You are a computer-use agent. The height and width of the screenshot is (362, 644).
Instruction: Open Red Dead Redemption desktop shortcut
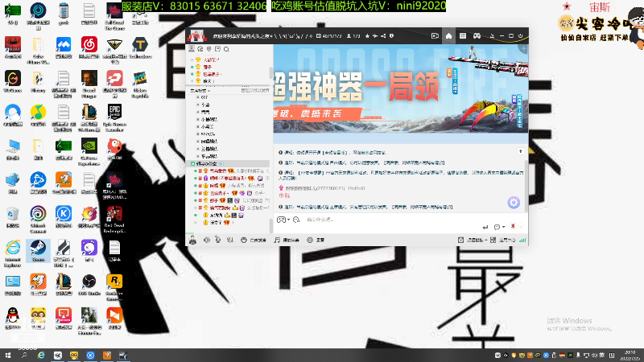114,220
